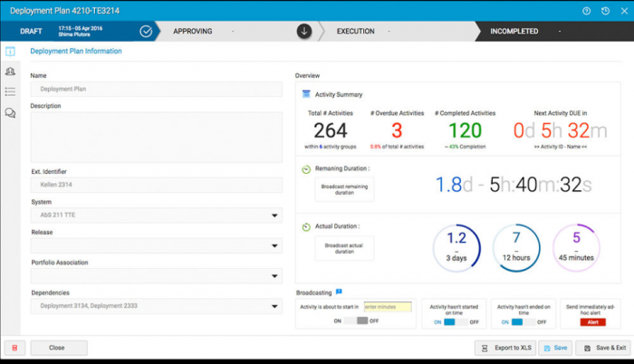The height and width of the screenshot is (364, 634).
Task: Click the red Alert button
Action: 592,322
